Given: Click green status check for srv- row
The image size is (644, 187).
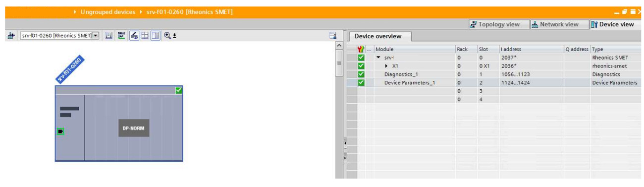Looking at the screenshot, I should tap(361, 58).
